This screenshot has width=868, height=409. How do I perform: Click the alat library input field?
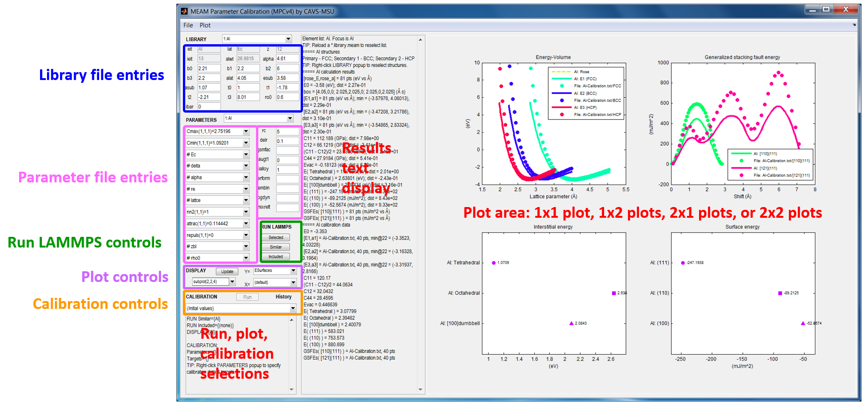(x=248, y=78)
